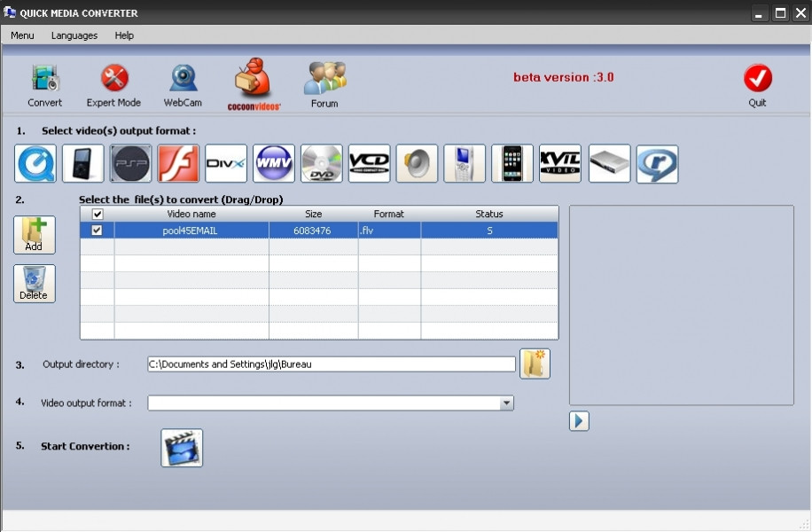Sort by the Status column header
This screenshot has height=532, width=812.
point(489,214)
